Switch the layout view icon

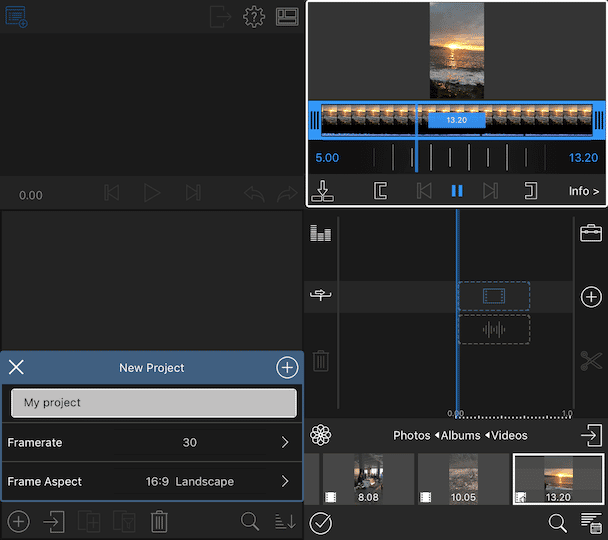(x=287, y=17)
